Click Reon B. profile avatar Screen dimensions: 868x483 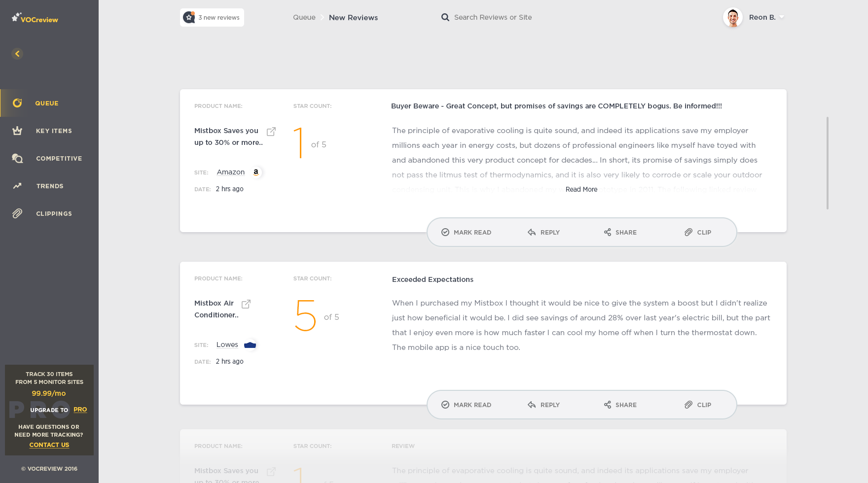[x=733, y=17]
